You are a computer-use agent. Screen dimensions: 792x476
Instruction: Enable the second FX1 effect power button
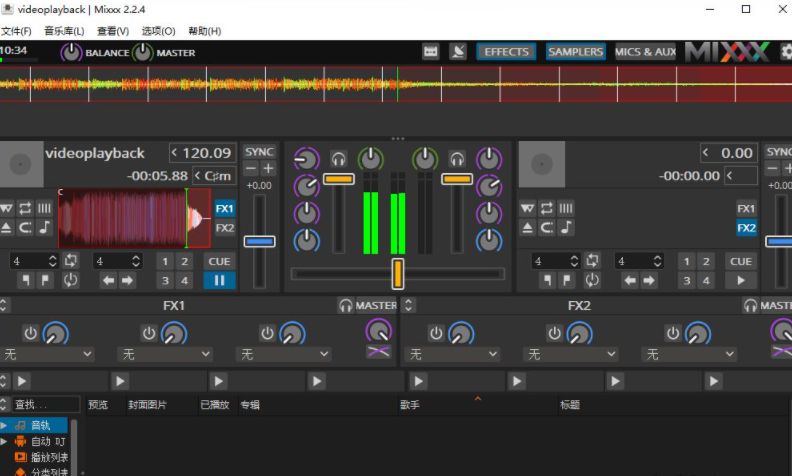pyautogui.click(x=148, y=334)
